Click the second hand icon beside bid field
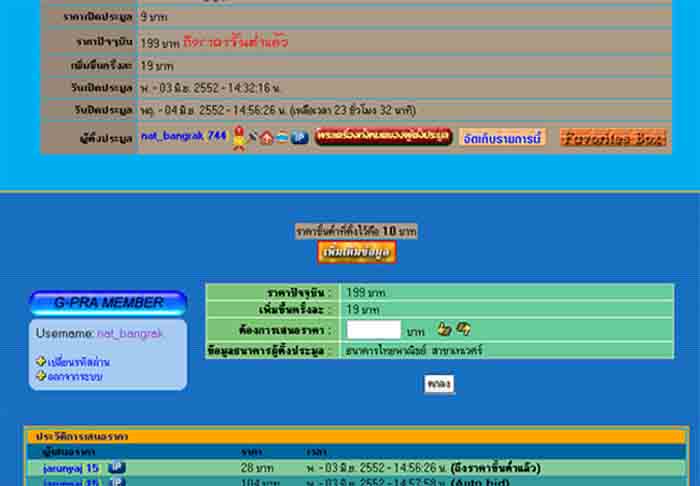 (x=463, y=329)
